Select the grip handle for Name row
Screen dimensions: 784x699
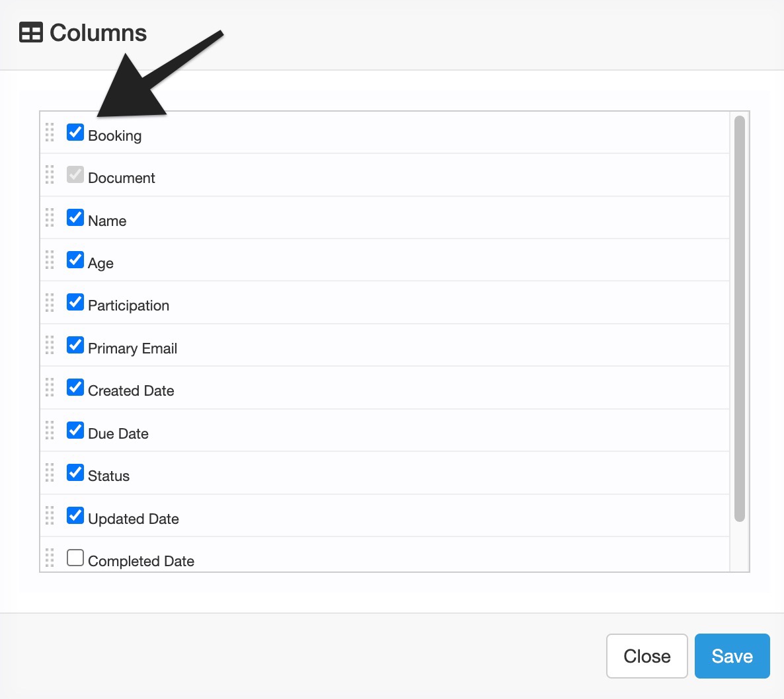tap(50, 217)
